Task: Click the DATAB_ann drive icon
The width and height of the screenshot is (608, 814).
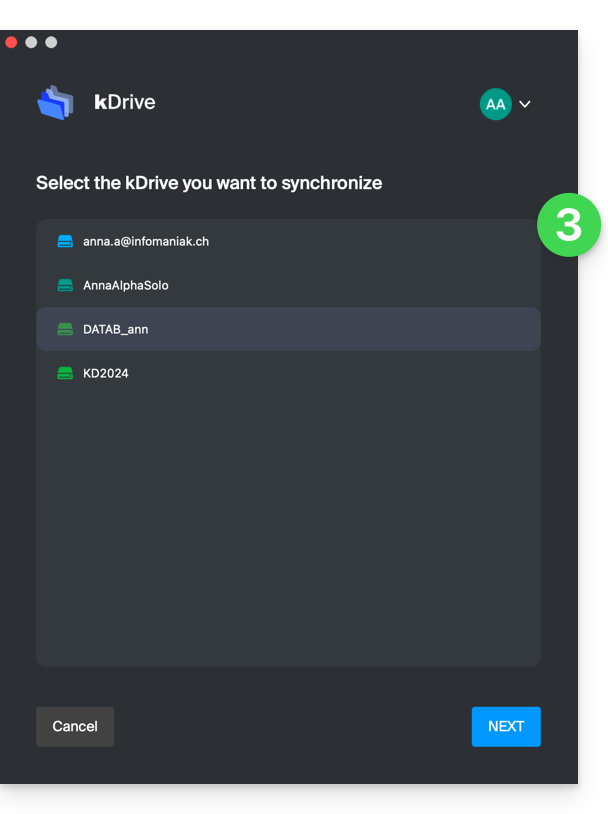Action: pyautogui.click(x=65, y=329)
